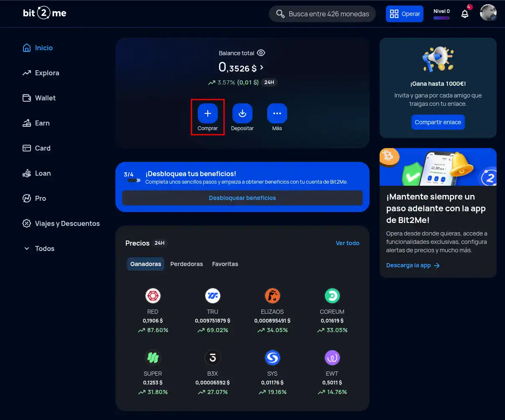Open Pro in sidebar
The width and height of the screenshot is (505, 420).
coord(34,198)
